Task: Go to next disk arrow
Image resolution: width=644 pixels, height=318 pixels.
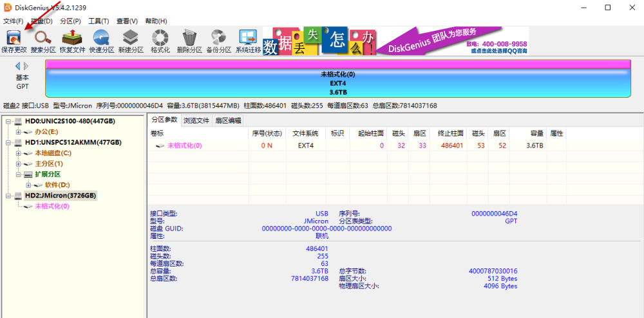Action: tap(26, 66)
